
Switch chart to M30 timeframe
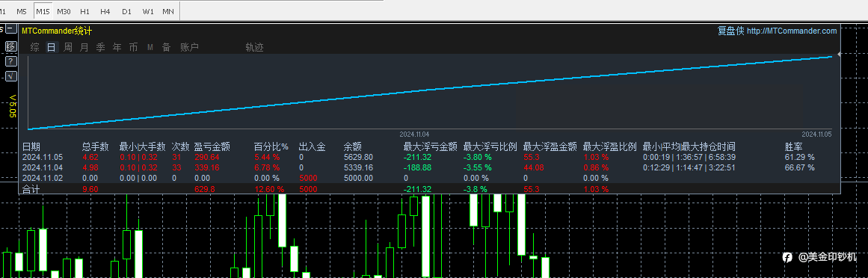[x=64, y=11]
